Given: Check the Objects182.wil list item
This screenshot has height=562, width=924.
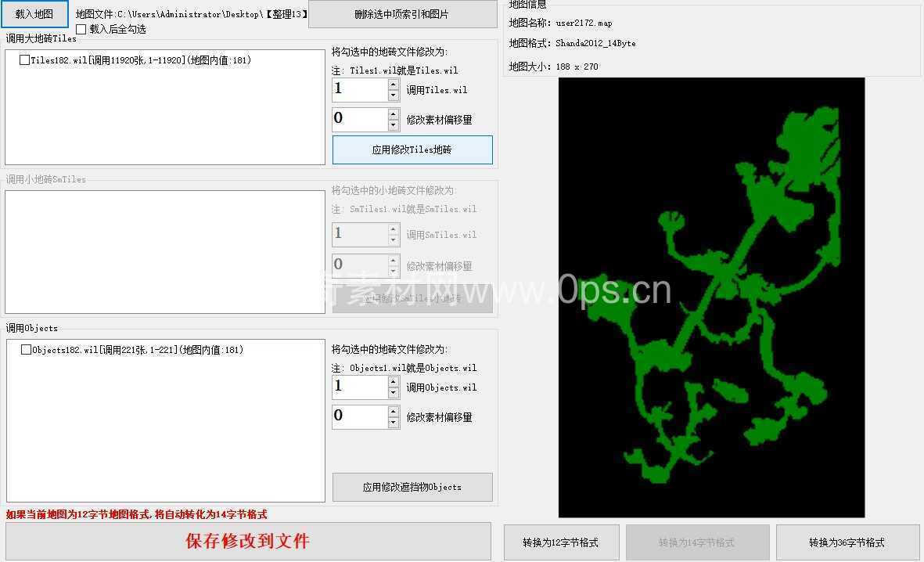Looking at the screenshot, I should [27, 350].
